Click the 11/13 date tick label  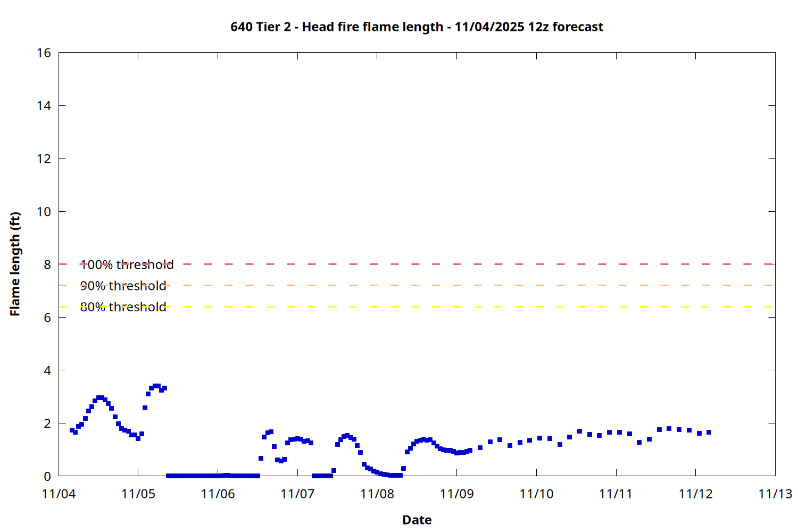[x=775, y=494]
